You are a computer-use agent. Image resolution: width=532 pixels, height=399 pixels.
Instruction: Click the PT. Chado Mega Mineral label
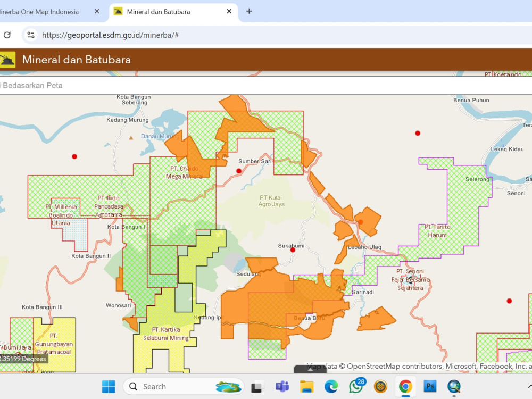coord(184,172)
